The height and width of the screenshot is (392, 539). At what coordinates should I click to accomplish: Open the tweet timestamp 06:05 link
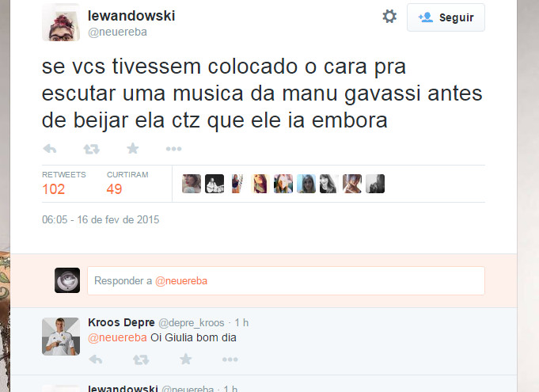click(101, 219)
